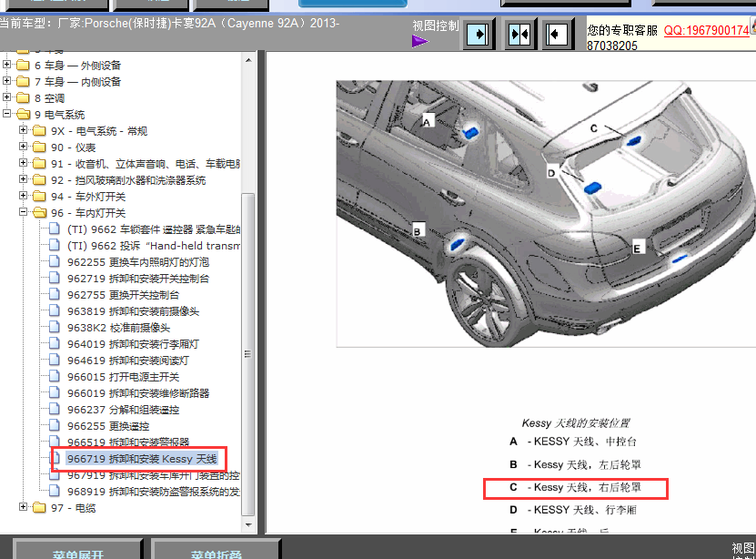The image size is (756, 559).
Task: Click the expand-right view control icon
Action: click(479, 35)
